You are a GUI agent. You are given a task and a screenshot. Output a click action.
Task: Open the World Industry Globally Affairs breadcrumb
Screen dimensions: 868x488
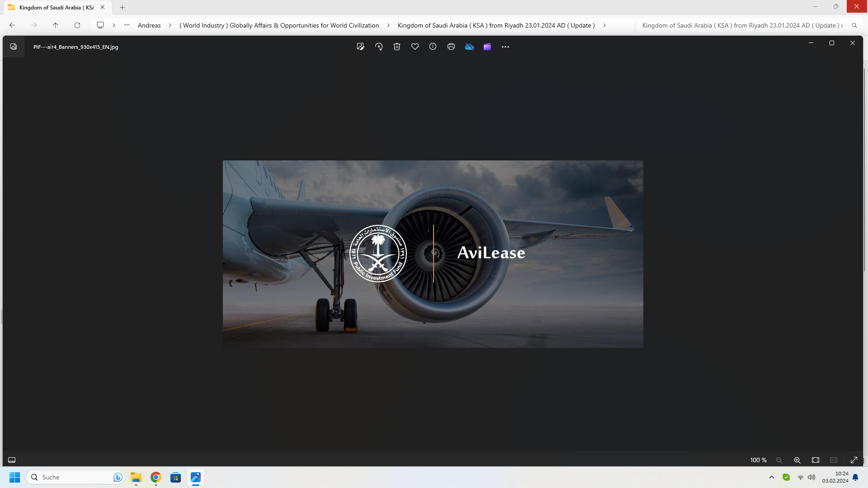point(279,25)
